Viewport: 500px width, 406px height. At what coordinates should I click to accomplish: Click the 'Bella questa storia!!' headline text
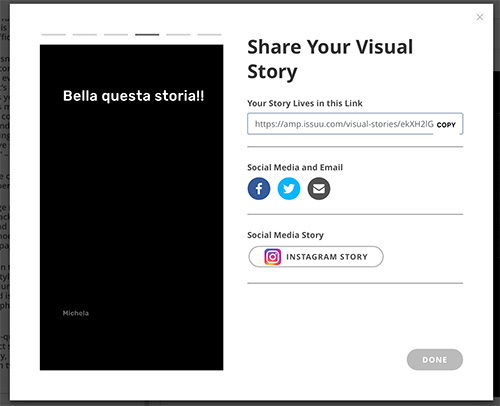133,96
